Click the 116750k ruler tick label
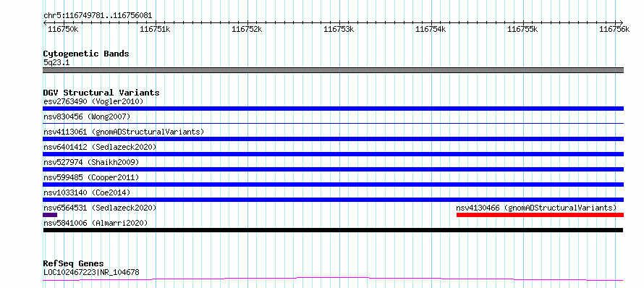This screenshot has height=288, width=644. [63, 29]
